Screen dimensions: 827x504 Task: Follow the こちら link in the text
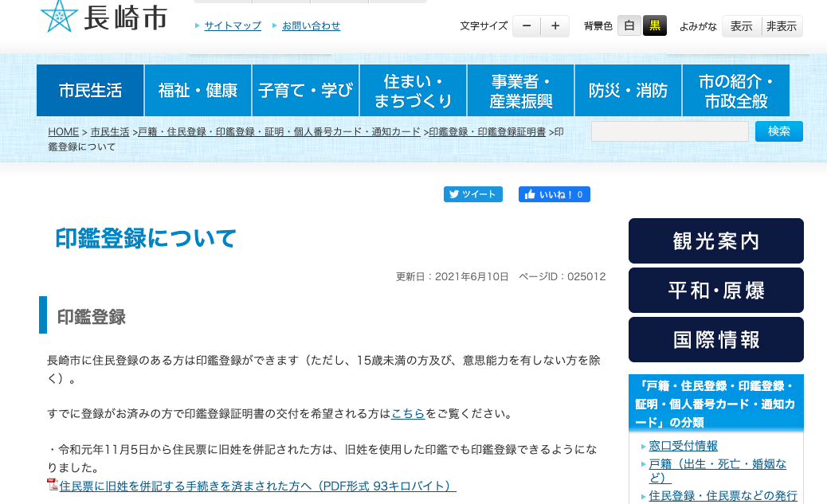coord(407,414)
